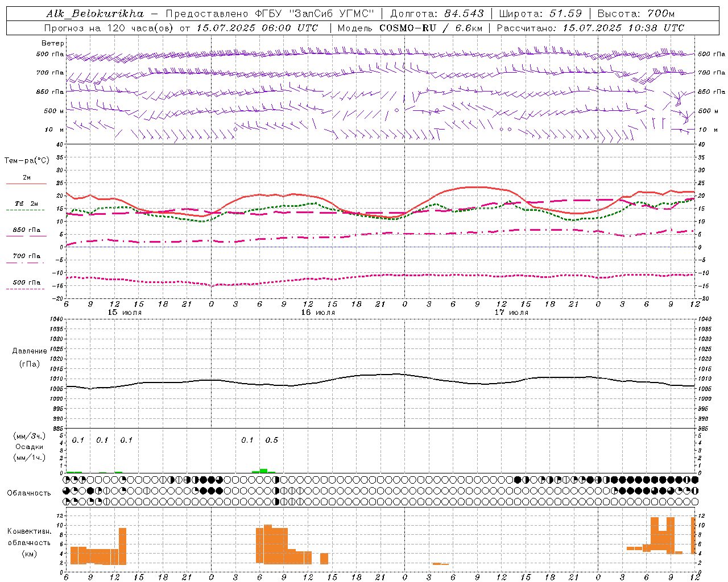Click the solid red legend line under 2м
Screen dimensions: 728x582
(26, 184)
